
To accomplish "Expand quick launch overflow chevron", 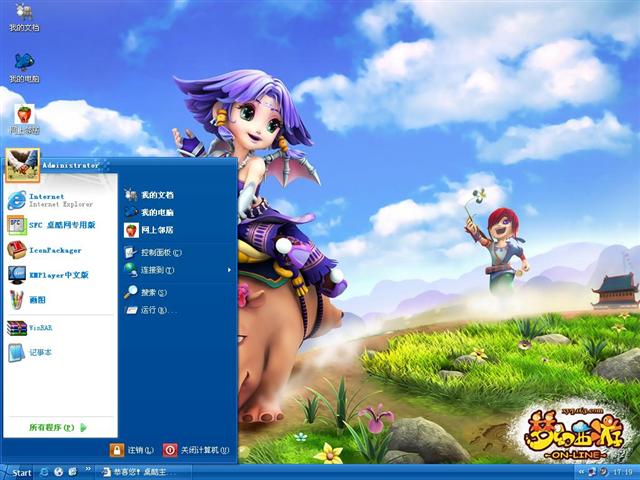I will (x=88, y=469).
